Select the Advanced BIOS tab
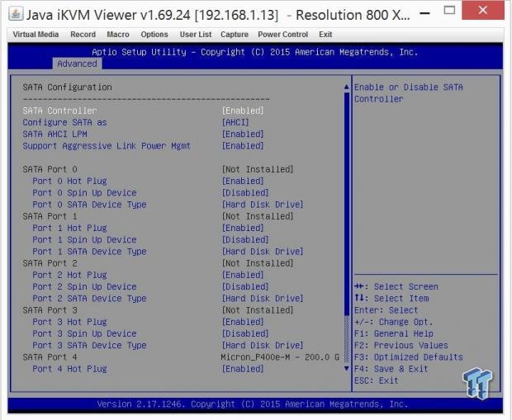512x420 pixels. coord(77,64)
